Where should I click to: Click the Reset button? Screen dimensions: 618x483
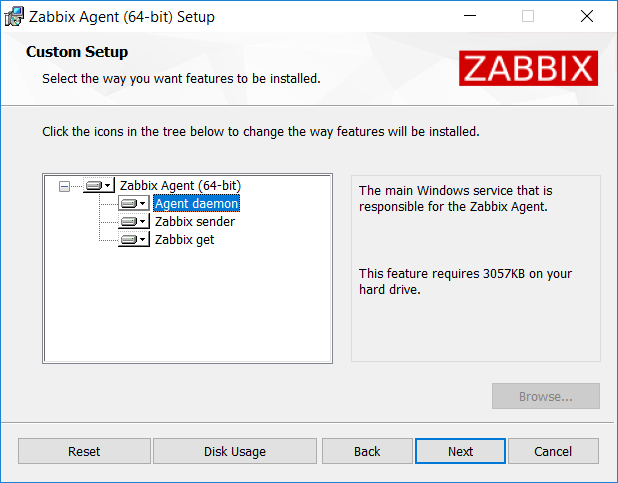tap(84, 451)
